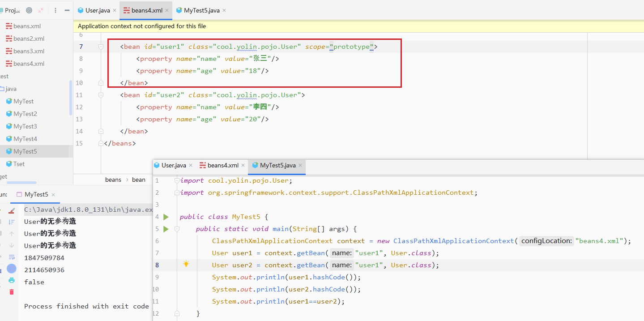
Task: Open the Project panel three-dot options
Action: (55, 10)
